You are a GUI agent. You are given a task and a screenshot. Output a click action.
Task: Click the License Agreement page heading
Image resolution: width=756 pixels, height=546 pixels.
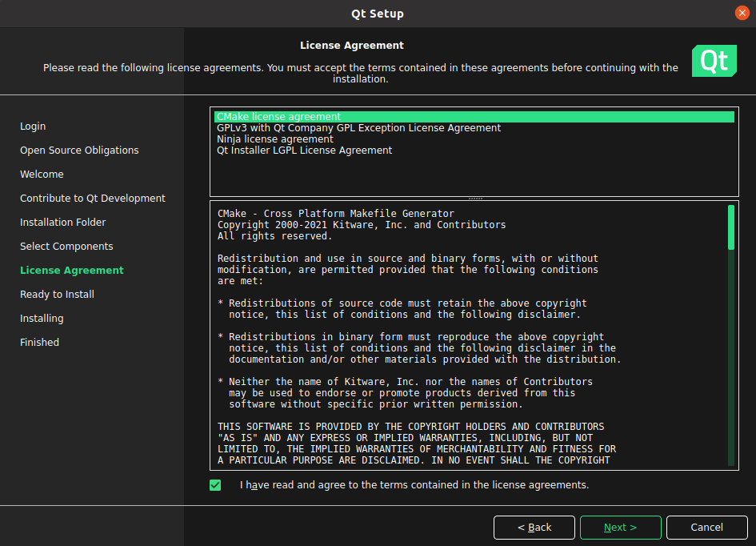352,46
